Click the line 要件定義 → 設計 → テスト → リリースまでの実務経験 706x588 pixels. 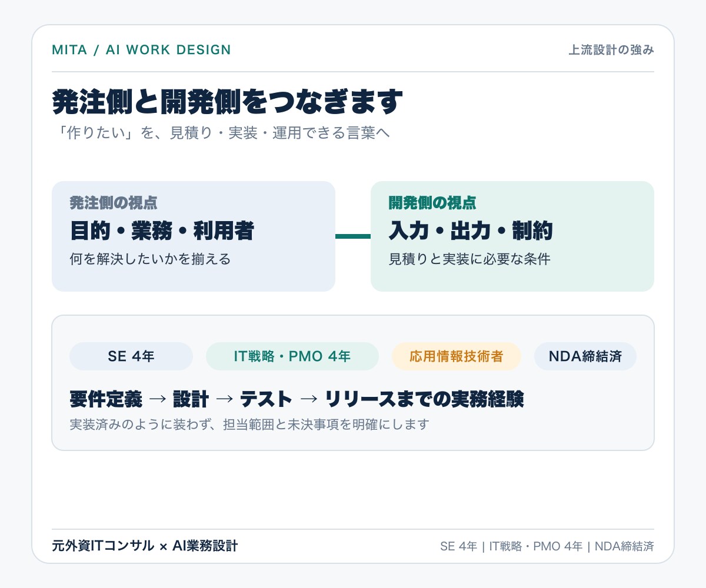[x=297, y=400]
